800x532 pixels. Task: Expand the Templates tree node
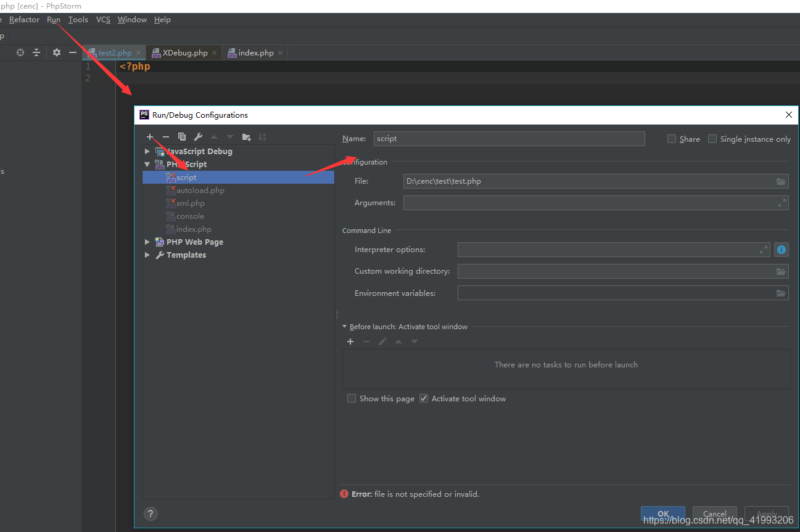(147, 255)
